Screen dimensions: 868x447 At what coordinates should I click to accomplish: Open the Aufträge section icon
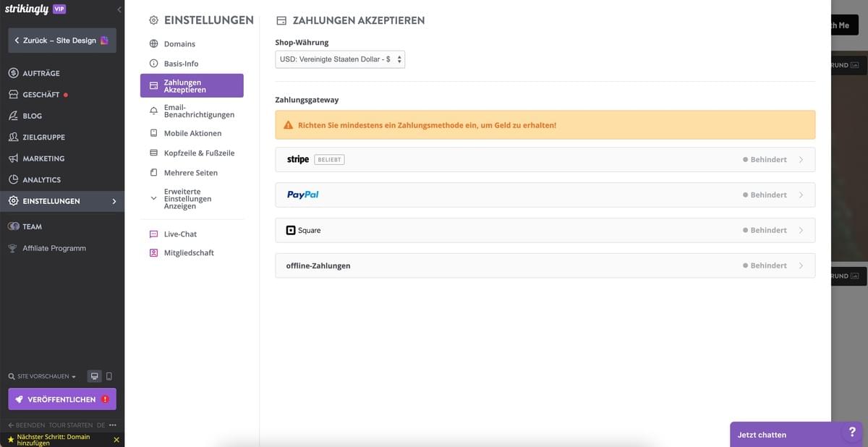click(x=12, y=73)
